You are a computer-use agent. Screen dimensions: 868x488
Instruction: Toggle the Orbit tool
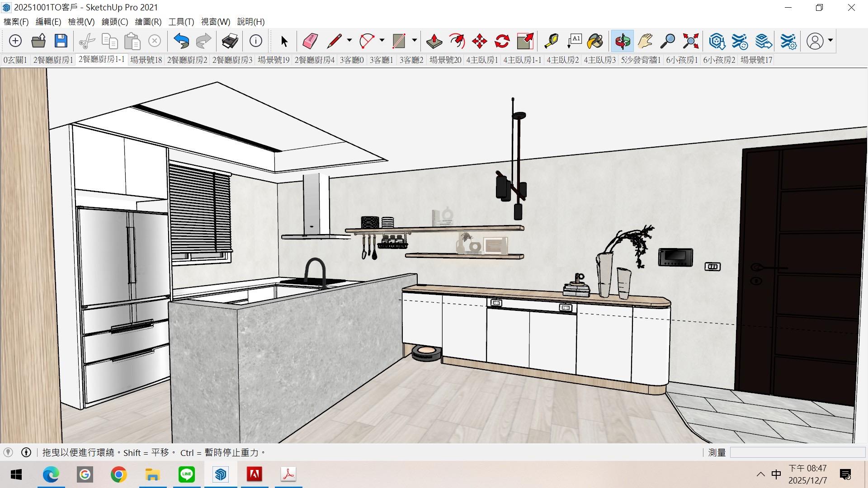(x=622, y=41)
